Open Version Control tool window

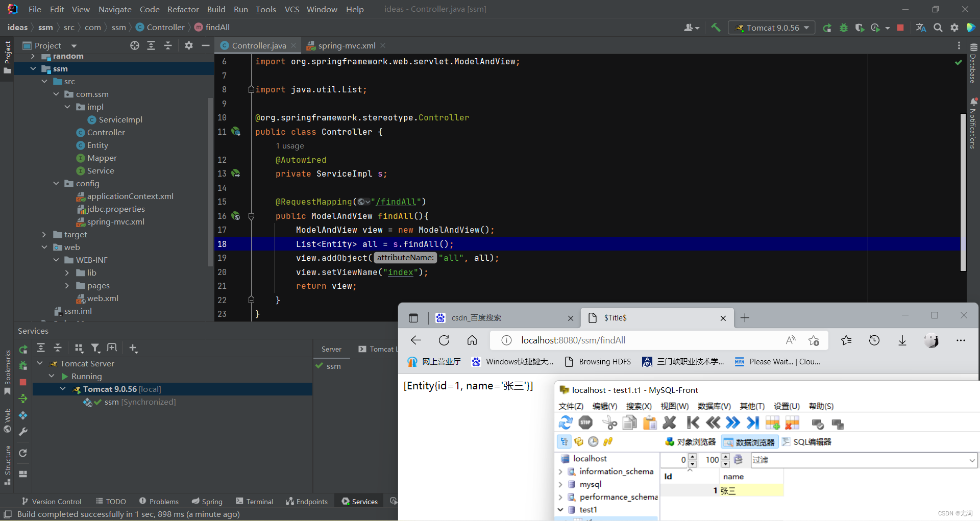coord(51,502)
